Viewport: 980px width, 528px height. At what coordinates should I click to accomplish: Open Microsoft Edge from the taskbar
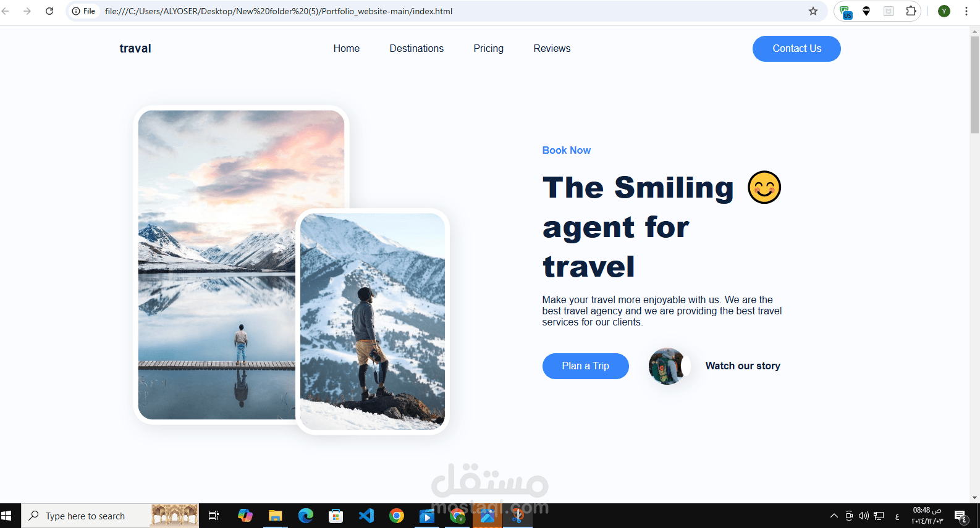[x=306, y=516]
